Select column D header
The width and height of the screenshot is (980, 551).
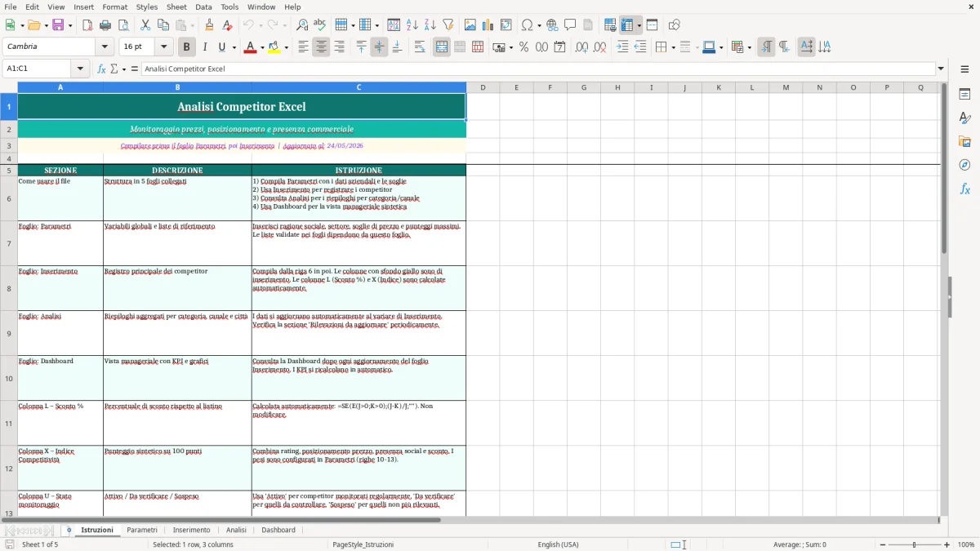click(483, 87)
